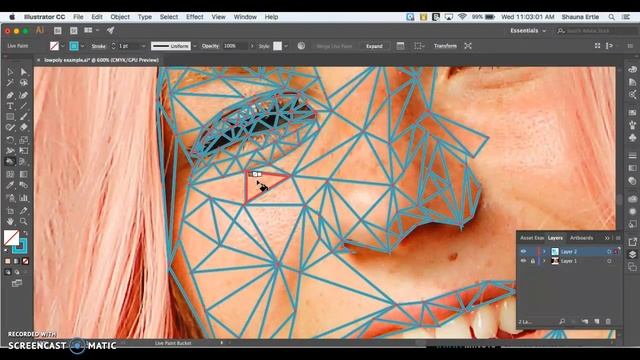Select the Eraser tool
The width and height of the screenshot is (640, 360).
24,128
